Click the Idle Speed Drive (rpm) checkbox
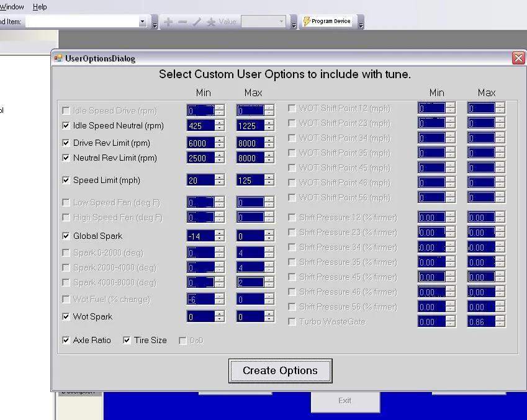The image size is (527, 420). pyautogui.click(x=66, y=111)
